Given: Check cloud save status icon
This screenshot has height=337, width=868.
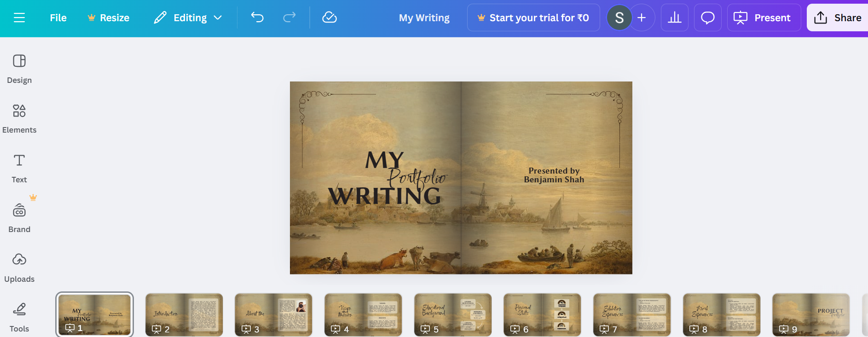Looking at the screenshot, I should pos(330,17).
